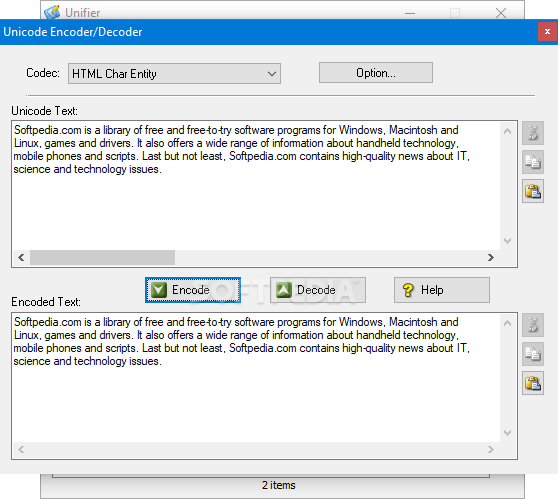This screenshot has height=499, width=558.
Task: Click the down scroll arrow of Encoded Text
Action: coord(508,433)
